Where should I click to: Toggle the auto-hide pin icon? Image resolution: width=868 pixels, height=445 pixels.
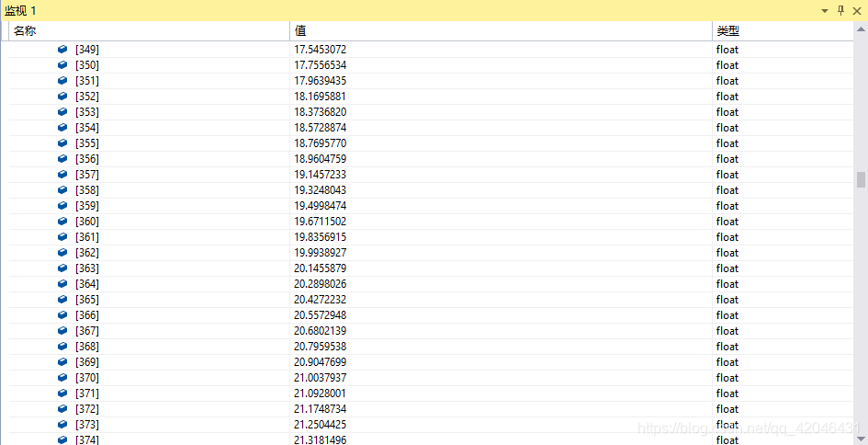coord(840,10)
